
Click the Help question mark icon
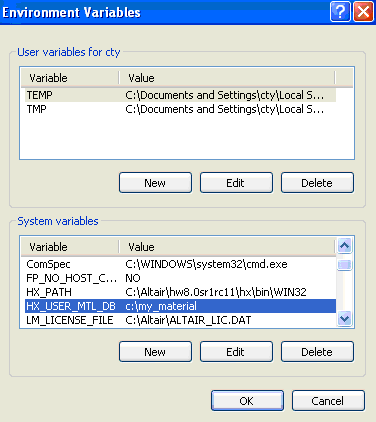[340, 12]
